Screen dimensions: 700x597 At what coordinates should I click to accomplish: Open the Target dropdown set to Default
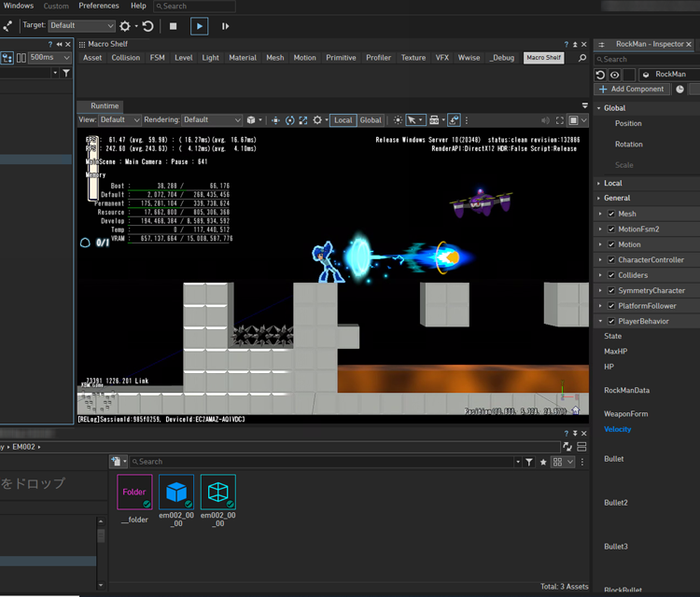81,26
